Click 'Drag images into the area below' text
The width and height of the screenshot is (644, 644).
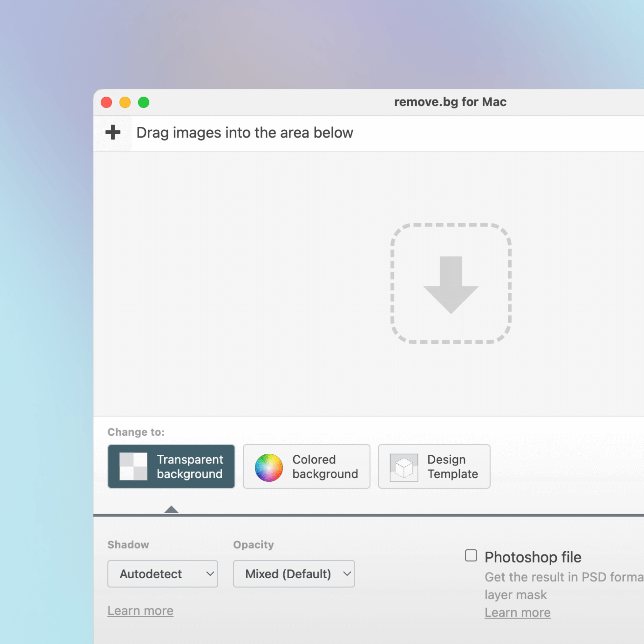[245, 133]
